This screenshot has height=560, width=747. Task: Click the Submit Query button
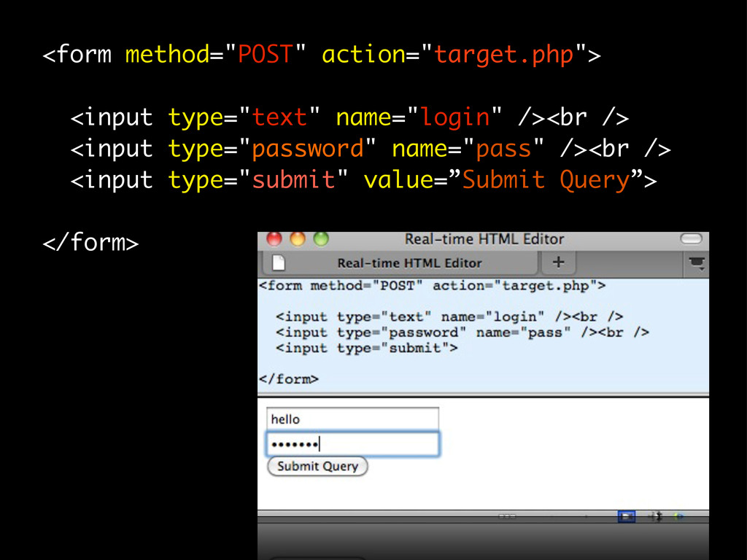click(317, 466)
